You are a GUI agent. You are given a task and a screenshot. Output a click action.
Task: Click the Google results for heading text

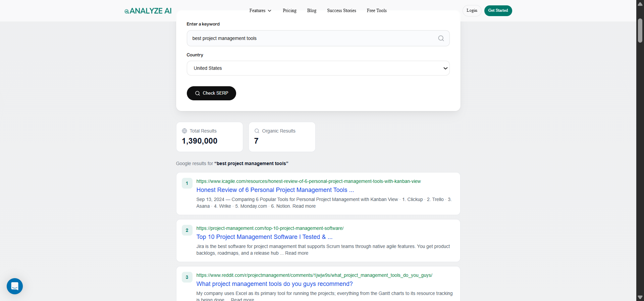(x=232, y=163)
